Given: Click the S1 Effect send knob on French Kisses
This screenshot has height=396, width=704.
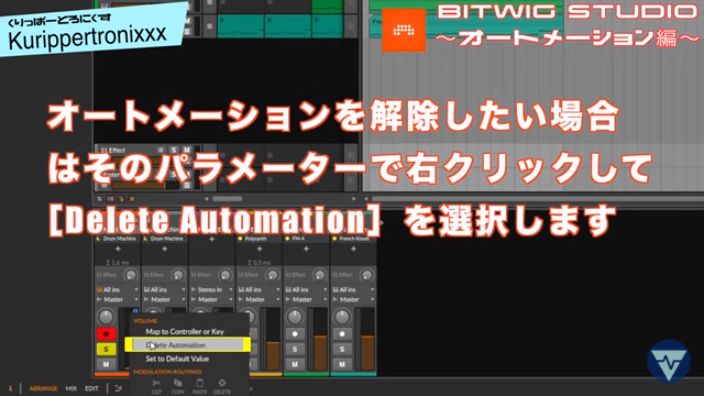Looking at the screenshot, I should [x=367, y=274].
